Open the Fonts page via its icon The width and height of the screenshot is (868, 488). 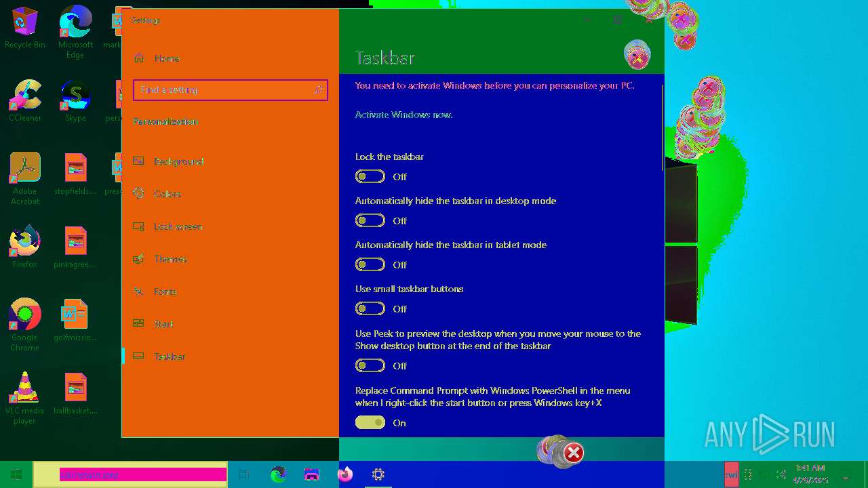point(139,291)
